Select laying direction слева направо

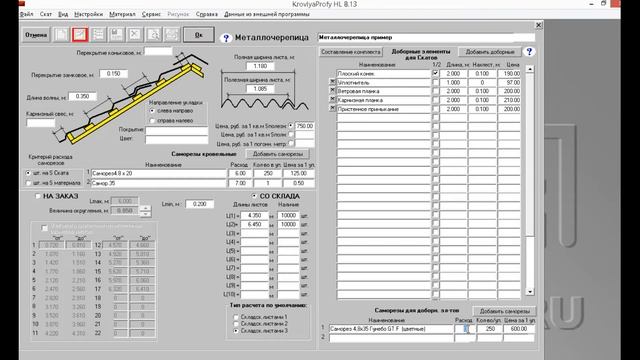coord(152,111)
